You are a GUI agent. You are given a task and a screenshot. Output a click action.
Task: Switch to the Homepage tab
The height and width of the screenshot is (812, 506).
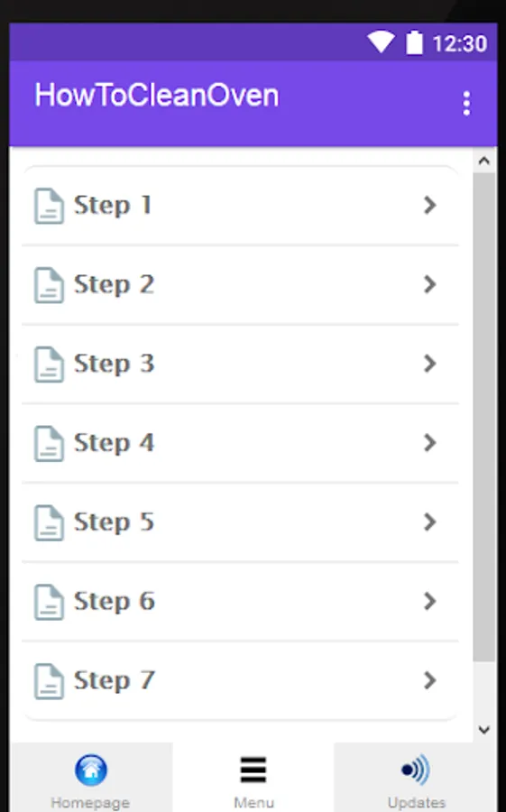click(92, 777)
